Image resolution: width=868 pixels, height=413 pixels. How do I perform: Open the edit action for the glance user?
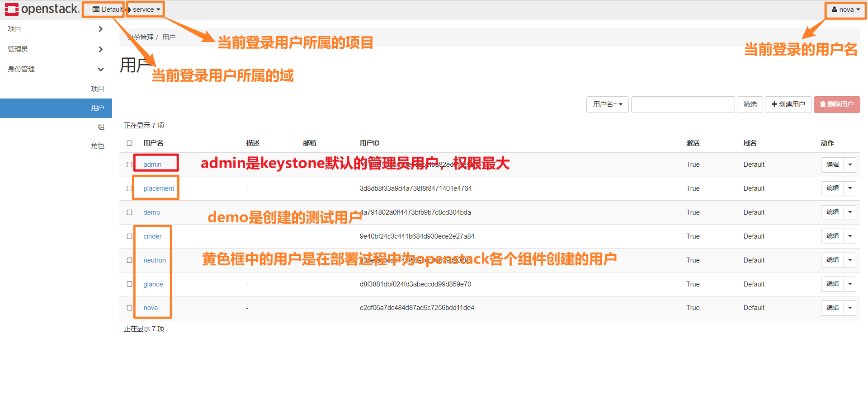(x=833, y=284)
